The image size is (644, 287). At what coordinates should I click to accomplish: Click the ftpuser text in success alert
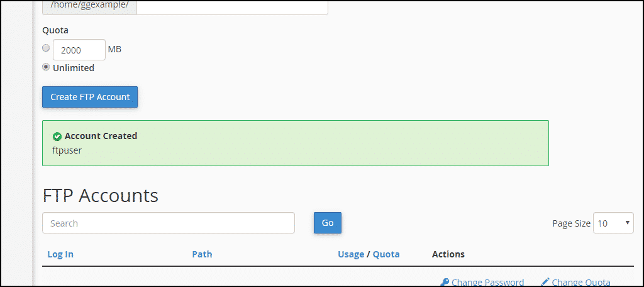pos(67,150)
